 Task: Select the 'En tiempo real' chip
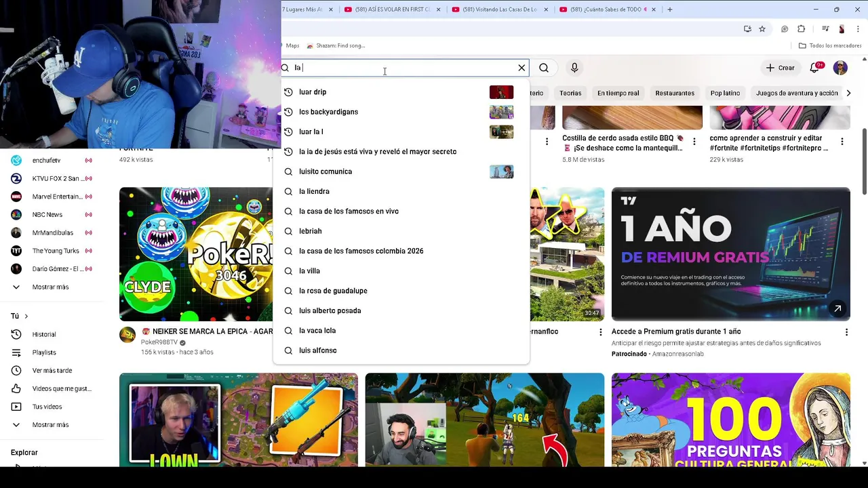618,93
